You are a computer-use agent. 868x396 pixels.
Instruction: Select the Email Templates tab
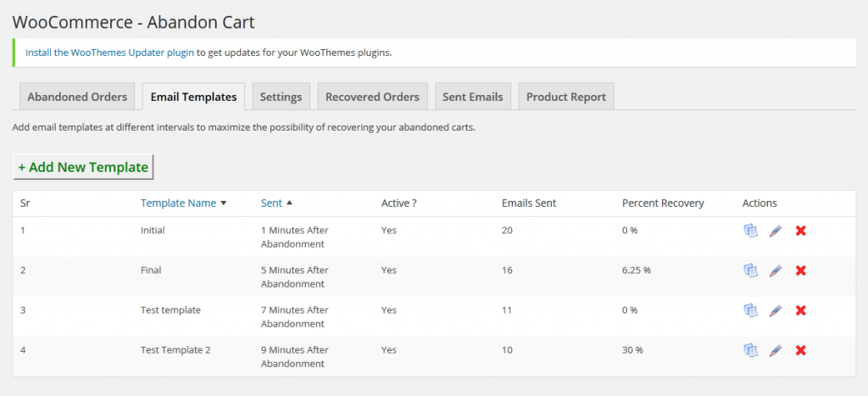pos(194,97)
